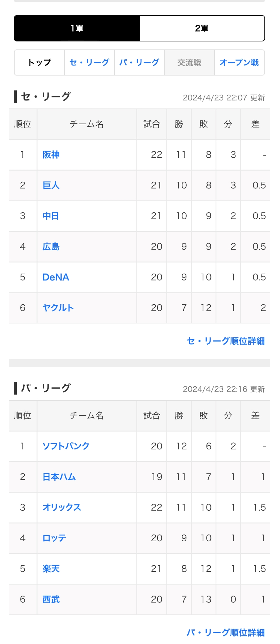View セ・リーグ順位詳細 link
280x644 pixels.
[x=226, y=341]
